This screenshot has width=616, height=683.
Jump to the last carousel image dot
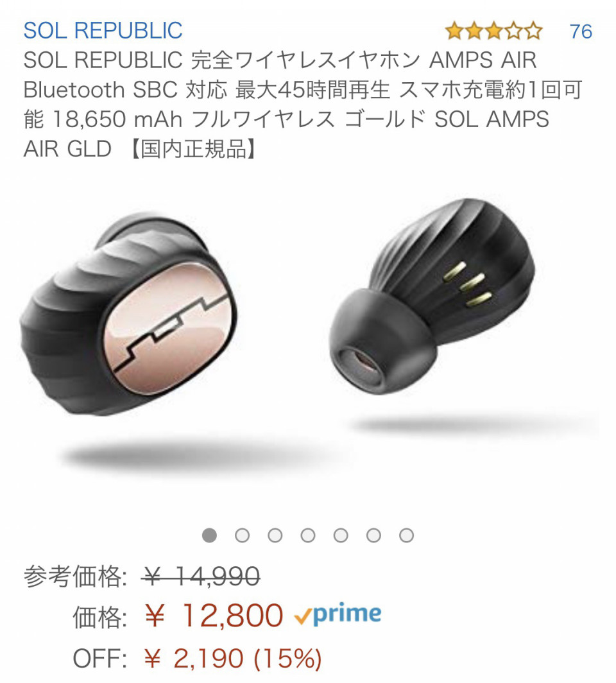click(x=406, y=535)
